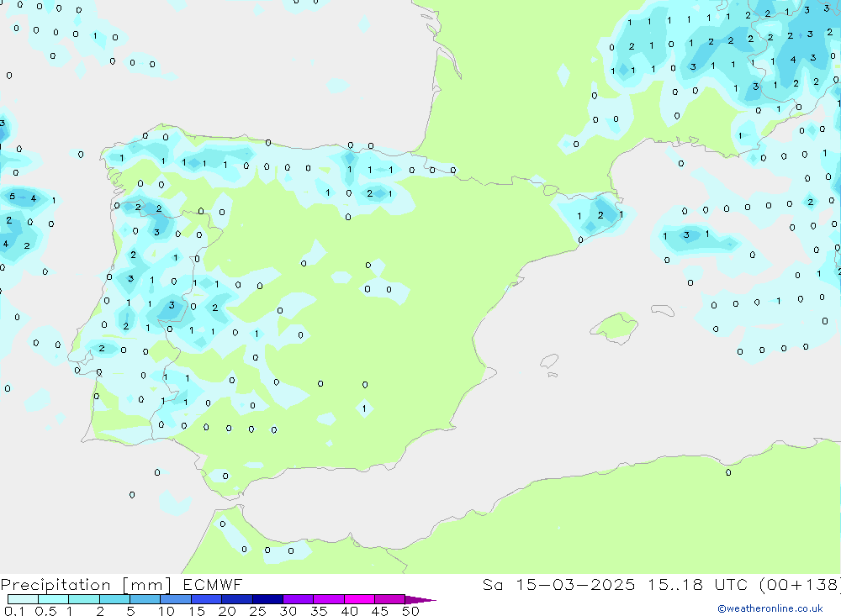Click the 'Sa 15-03-2025' date text
Screen dimensions: 841x616
point(558,585)
